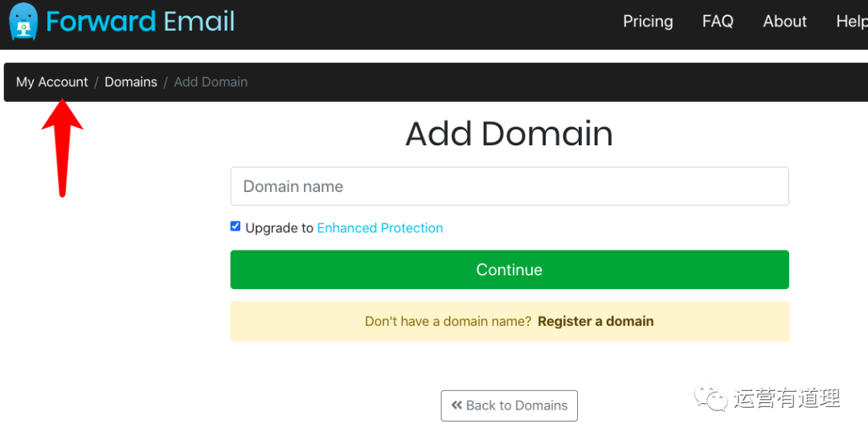868x436 pixels.
Task: Click the red arrow annotation
Action: [62, 145]
